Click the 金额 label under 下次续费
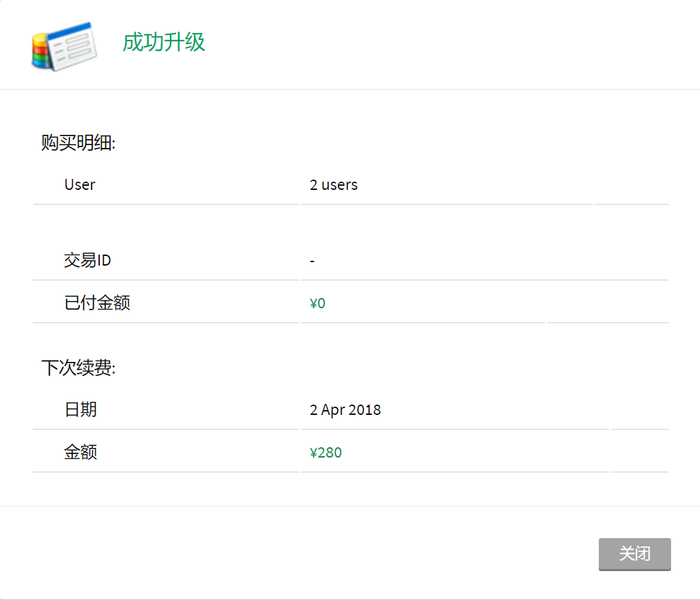The image size is (700, 600). (x=81, y=452)
